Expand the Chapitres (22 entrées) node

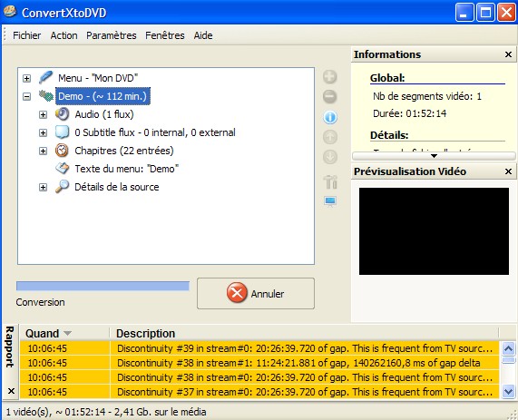point(43,151)
